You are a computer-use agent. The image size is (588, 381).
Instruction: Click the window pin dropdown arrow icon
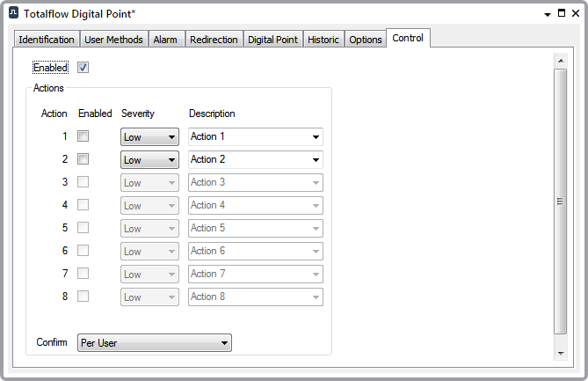pyautogui.click(x=547, y=13)
